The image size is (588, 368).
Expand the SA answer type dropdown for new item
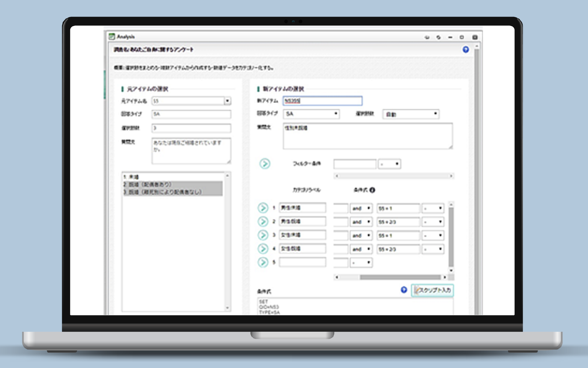(335, 114)
